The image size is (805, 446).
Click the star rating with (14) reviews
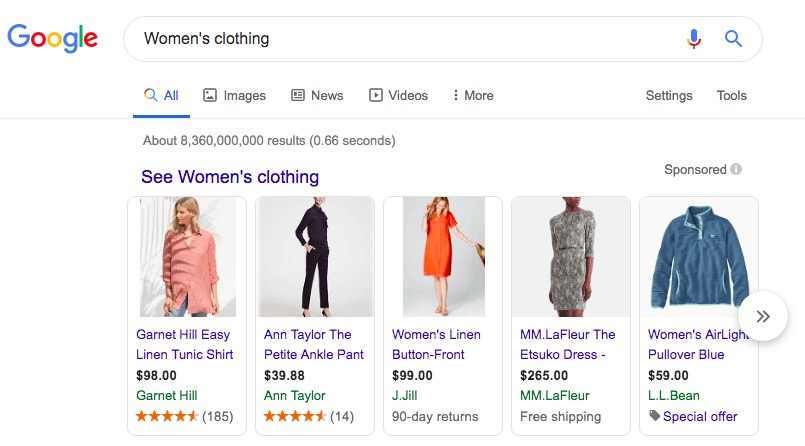coord(309,416)
